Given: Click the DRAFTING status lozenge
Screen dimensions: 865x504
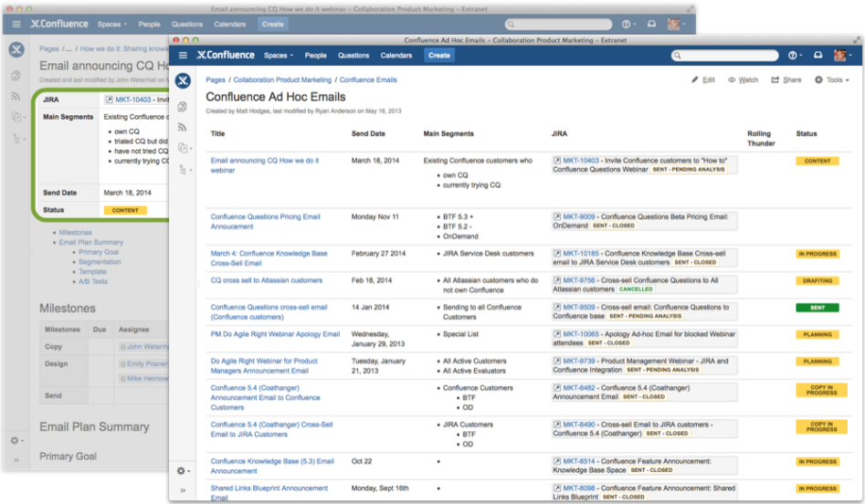Looking at the screenshot, I should [817, 280].
